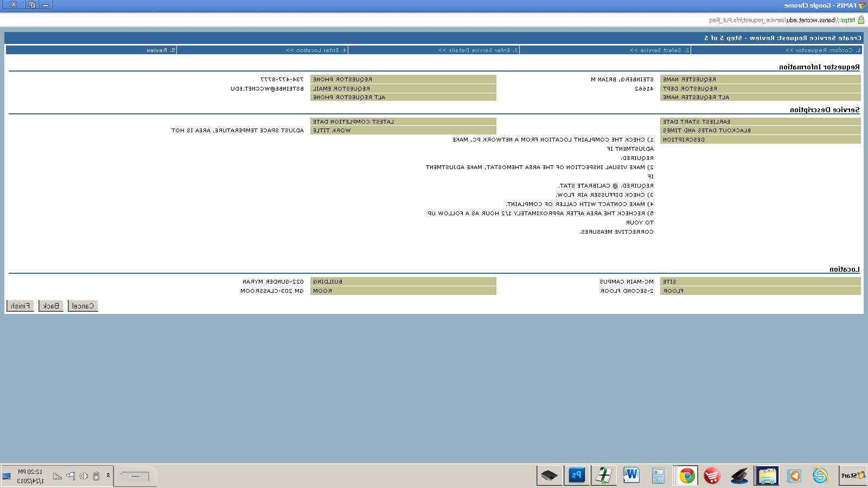This screenshot has width=868, height=488.
Task: Click the DESCRIPTION label
Action: point(684,139)
